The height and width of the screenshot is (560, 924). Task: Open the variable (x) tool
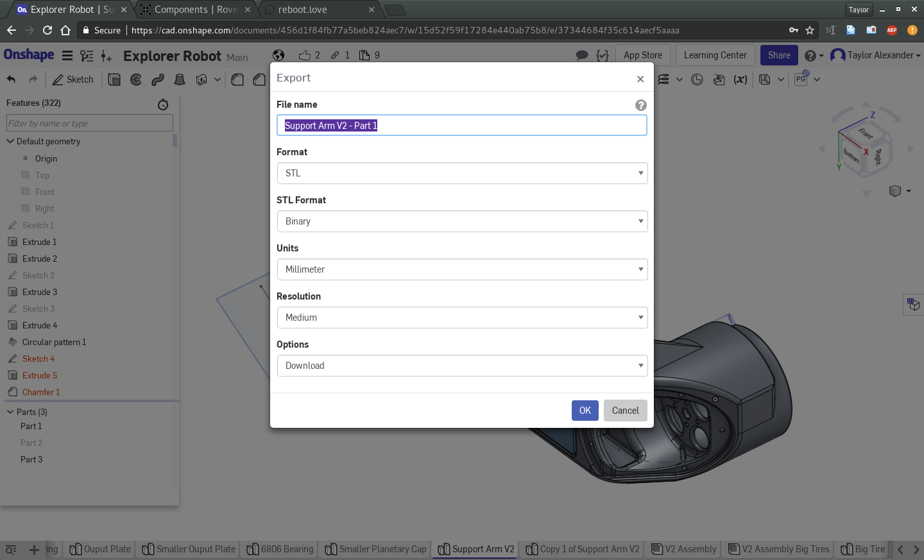click(740, 80)
